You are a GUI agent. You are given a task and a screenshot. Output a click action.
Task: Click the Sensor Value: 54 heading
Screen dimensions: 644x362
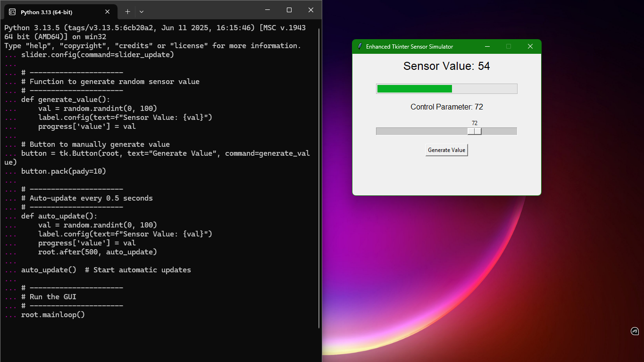[x=446, y=66]
